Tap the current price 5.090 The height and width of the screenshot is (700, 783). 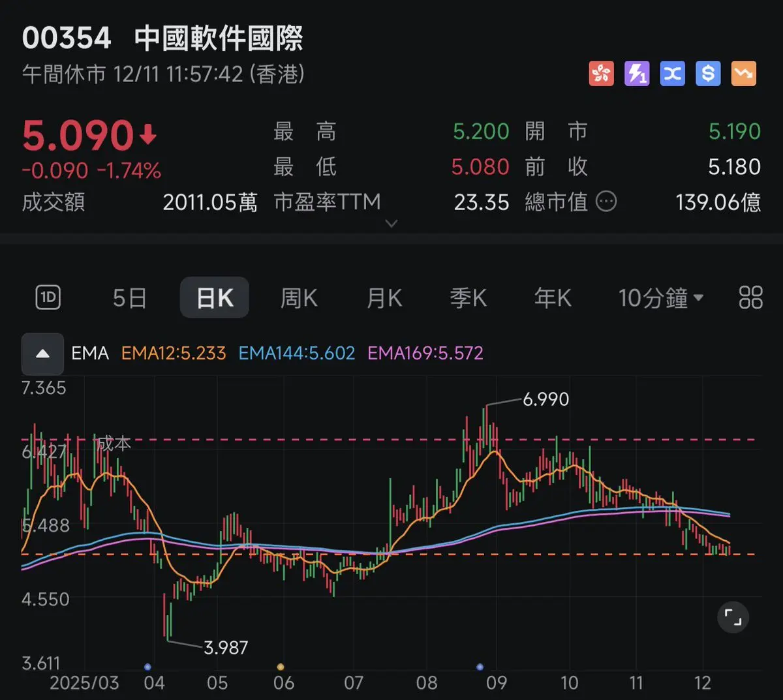tap(78, 136)
